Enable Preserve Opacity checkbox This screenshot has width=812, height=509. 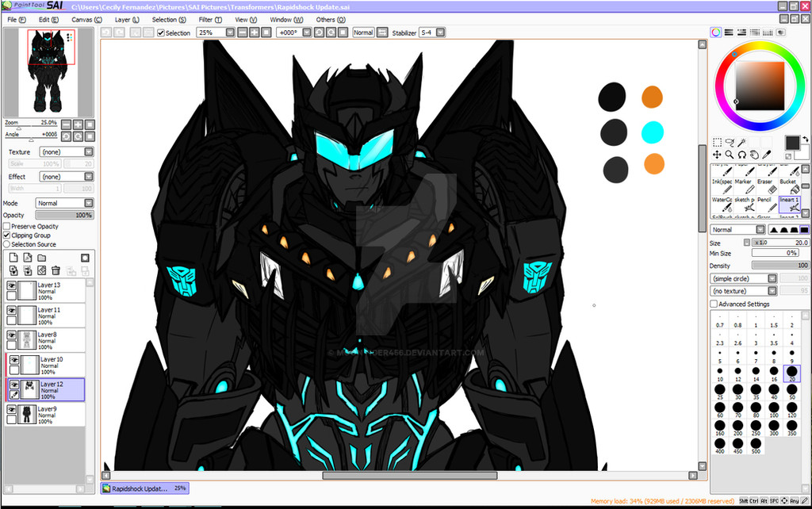(6, 226)
